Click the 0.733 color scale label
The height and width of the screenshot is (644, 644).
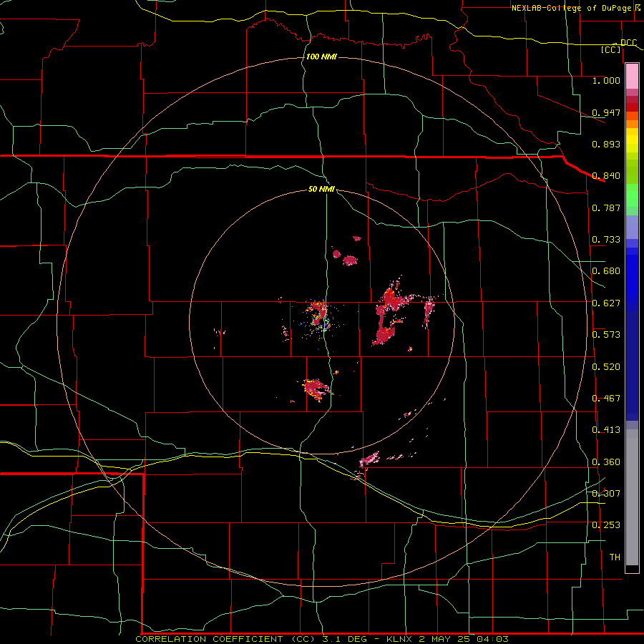(606, 240)
